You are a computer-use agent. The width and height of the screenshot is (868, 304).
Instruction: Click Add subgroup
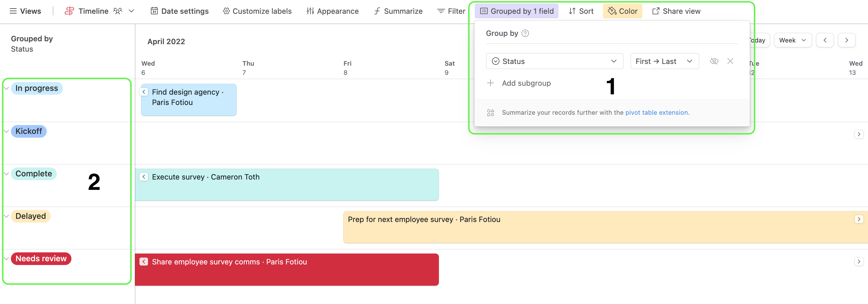point(519,83)
